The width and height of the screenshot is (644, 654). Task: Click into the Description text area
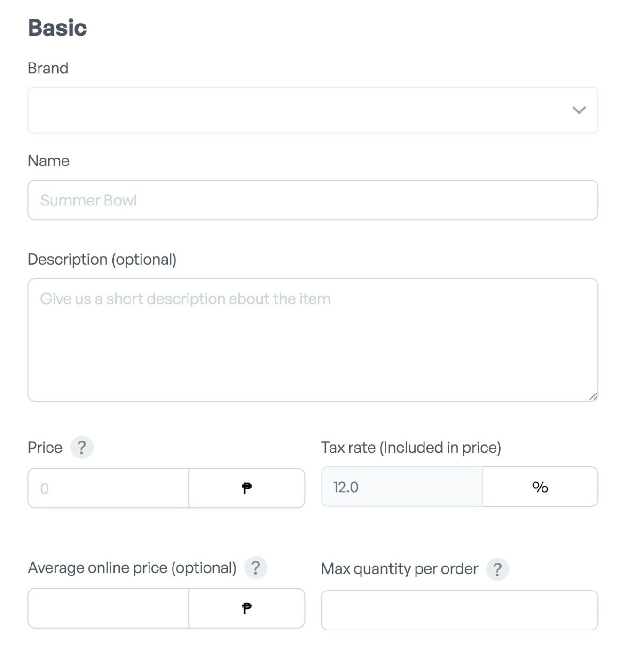click(313, 340)
